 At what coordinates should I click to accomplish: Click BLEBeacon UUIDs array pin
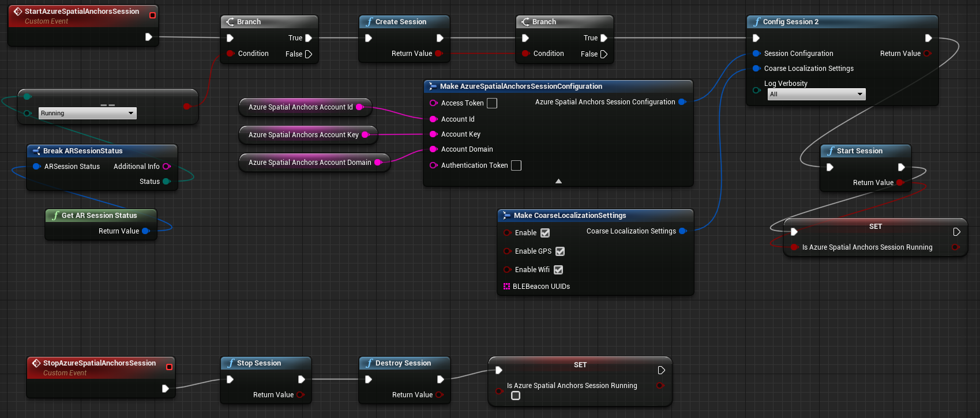506,287
